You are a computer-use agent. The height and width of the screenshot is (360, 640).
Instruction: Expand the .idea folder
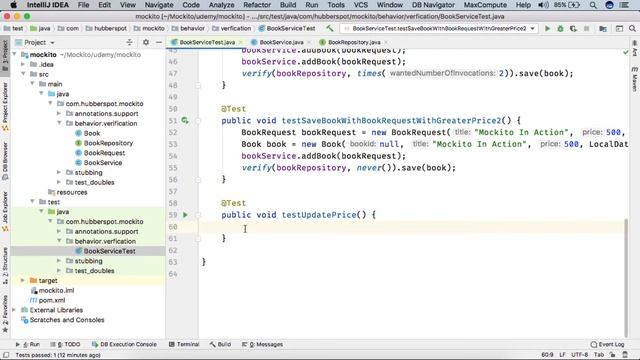(23, 64)
